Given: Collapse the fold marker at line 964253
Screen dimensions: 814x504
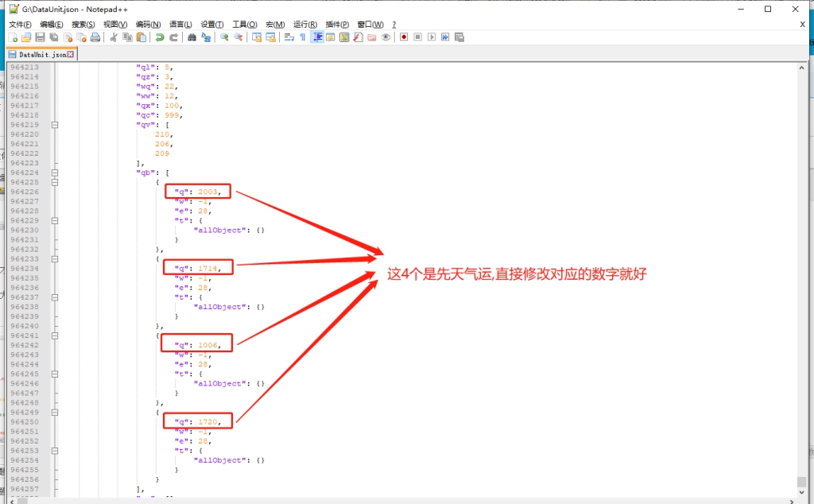Looking at the screenshot, I should tap(55, 451).
